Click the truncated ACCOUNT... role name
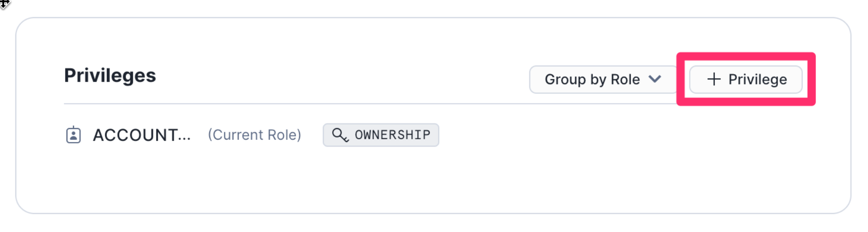This screenshot has width=868, height=232. coord(142,135)
